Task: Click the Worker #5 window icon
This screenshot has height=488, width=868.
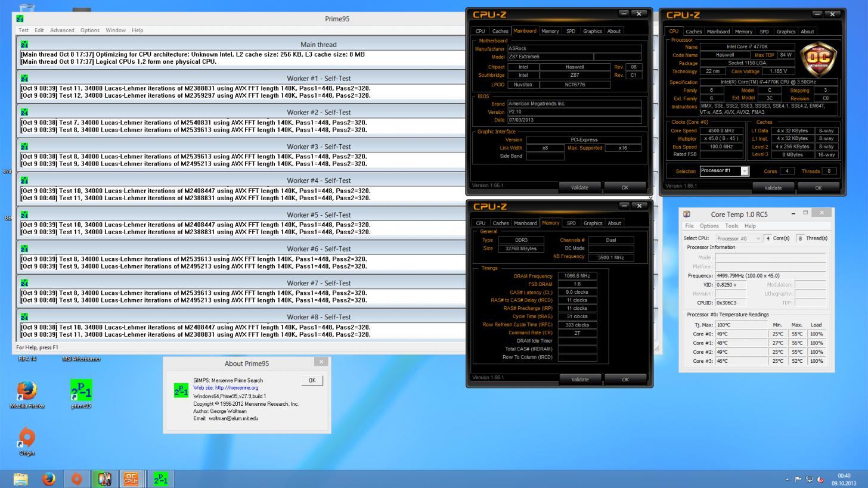Action: click(x=24, y=215)
